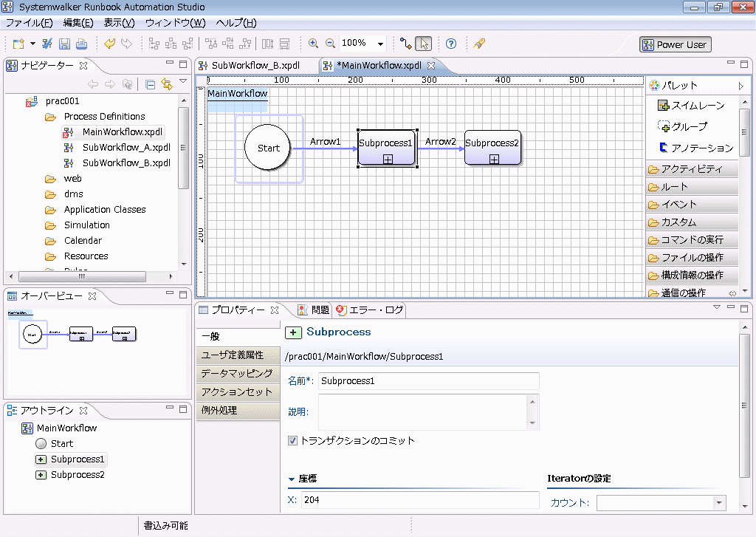Click the Navigator horizontal scrollbar
Viewport: 756px width, 537px height.
(82, 276)
